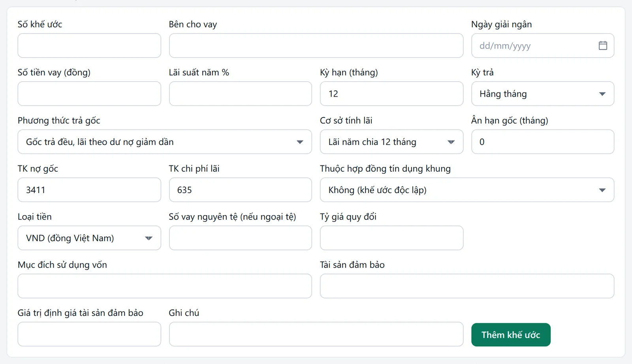Screen dimensions: 632x364
Task: Expand the Loại tiền currency dropdown
Action: click(x=89, y=238)
